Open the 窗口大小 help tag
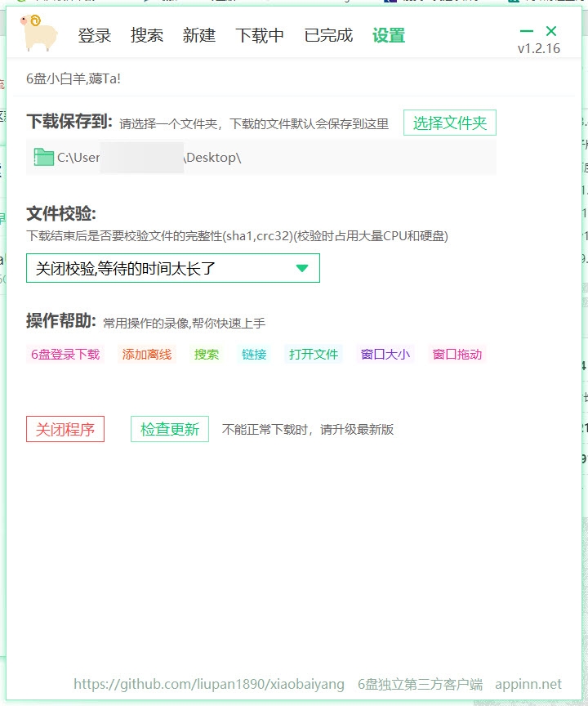 coord(385,355)
